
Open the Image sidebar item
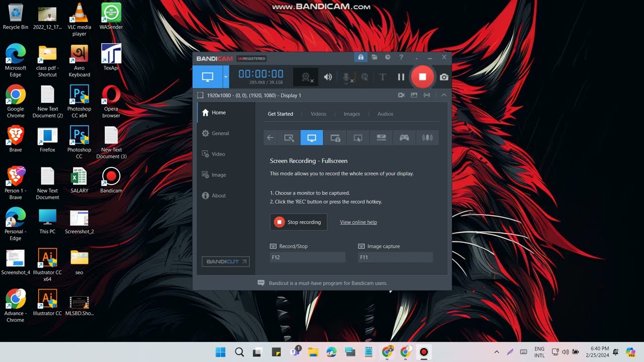click(226, 175)
